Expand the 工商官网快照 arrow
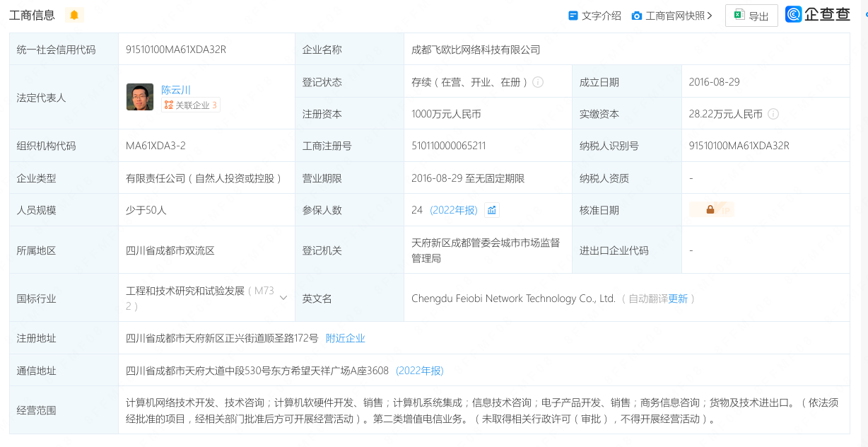Viewport: 868px width, 447px height. pyautogui.click(x=710, y=16)
